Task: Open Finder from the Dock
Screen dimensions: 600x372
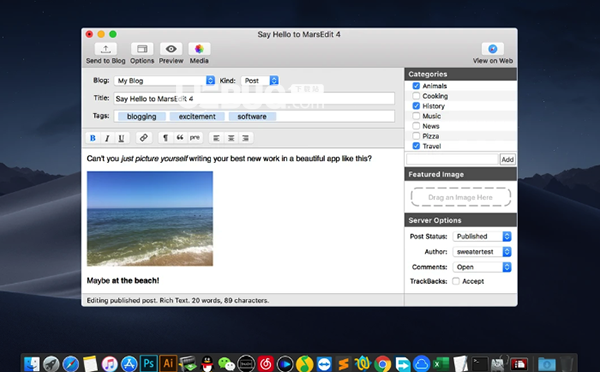Action: pos(31,363)
